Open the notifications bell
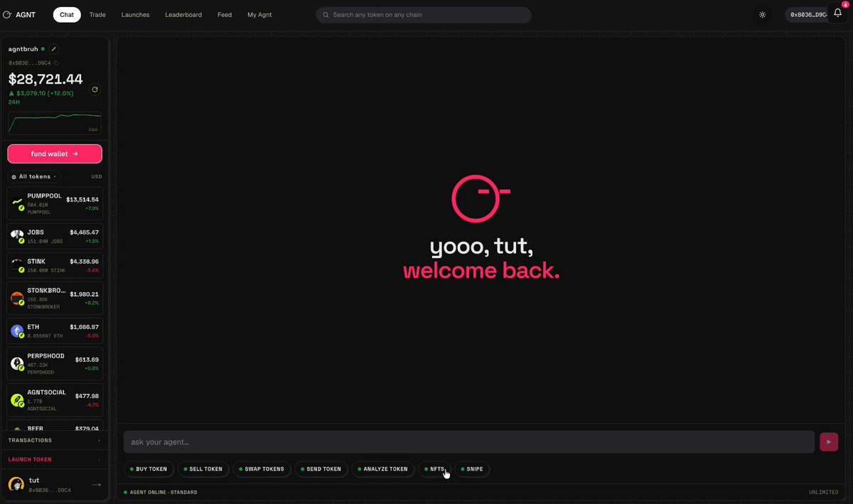The height and width of the screenshot is (504, 853). click(837, 14)
